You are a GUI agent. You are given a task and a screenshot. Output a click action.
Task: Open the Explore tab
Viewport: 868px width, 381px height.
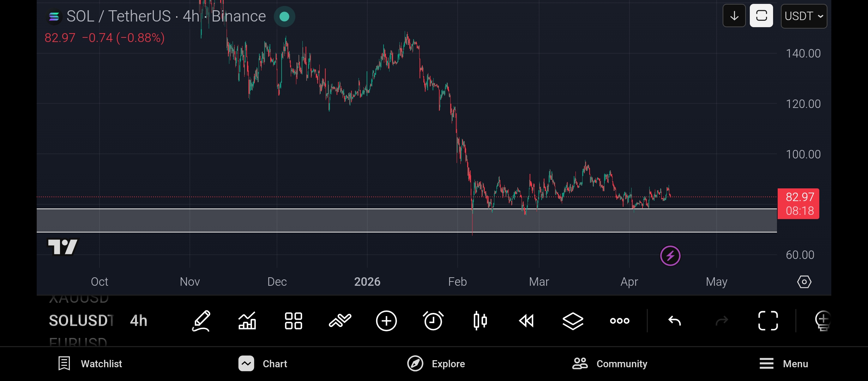[x=436, y=364]
